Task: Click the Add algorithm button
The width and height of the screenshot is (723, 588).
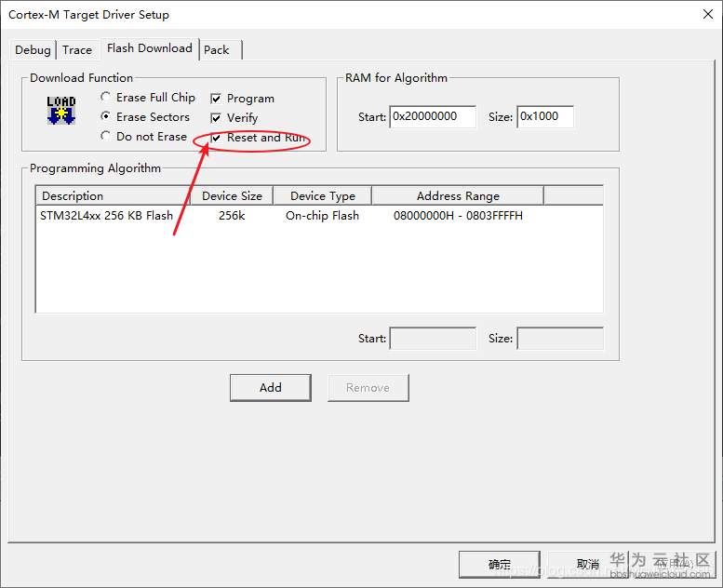Action: click(271, 387)
